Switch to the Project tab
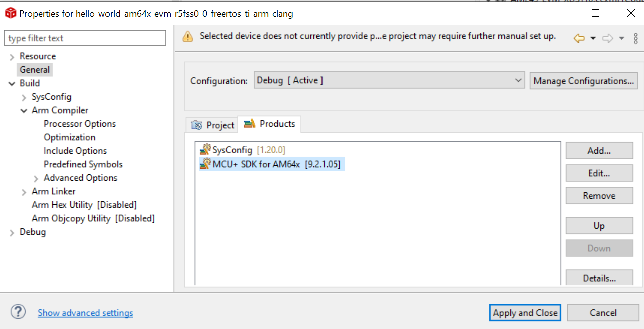This screenshot has height=329, width=644. [212, 125]
